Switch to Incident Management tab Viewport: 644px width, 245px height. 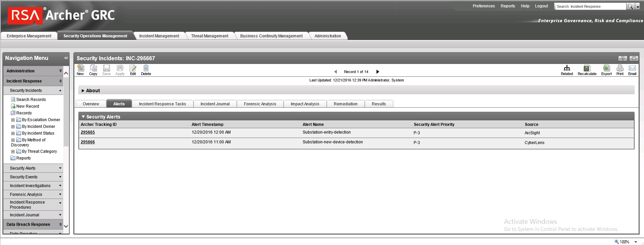pos(159,36)
